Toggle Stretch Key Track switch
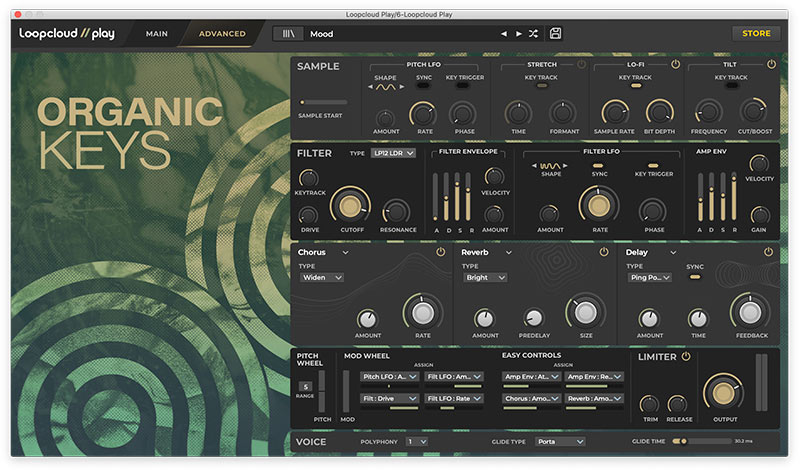 point(542,86)
